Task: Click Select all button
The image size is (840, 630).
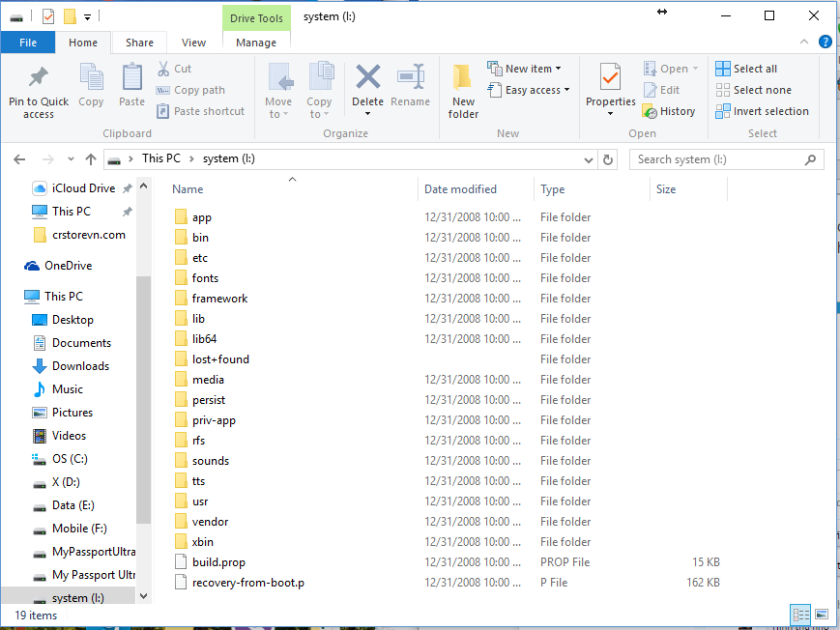Action: [x=746, y=69]
